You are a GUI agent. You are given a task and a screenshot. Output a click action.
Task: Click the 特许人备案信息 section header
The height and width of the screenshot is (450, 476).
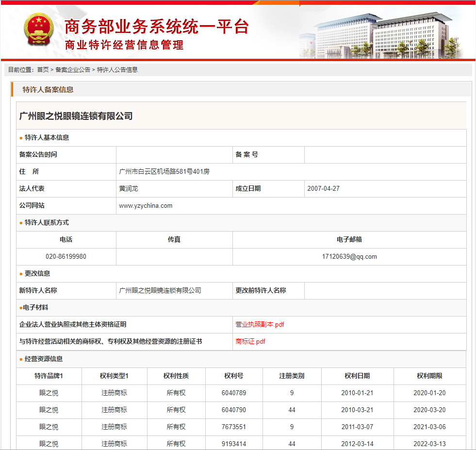tap(48, 90)
